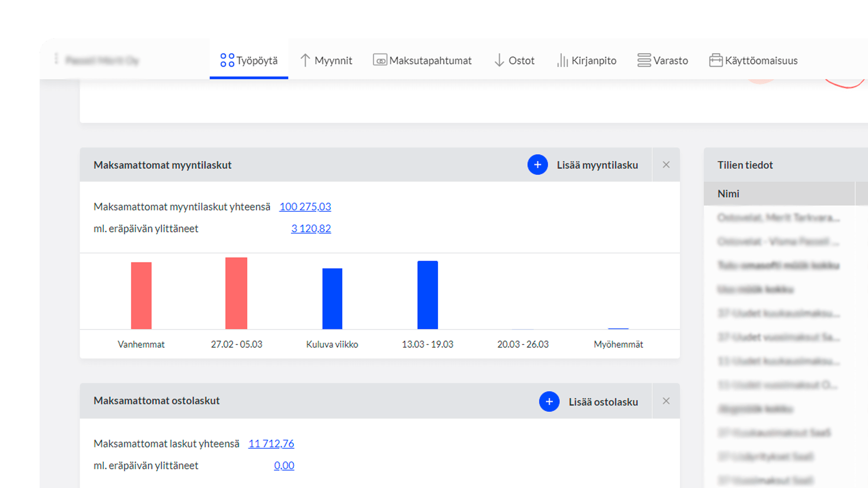Image resolution: width=868 pixels, height=488 pixels.
Task: Click the blue Kuluva viikko bar
Action: [x=332, y=299]
